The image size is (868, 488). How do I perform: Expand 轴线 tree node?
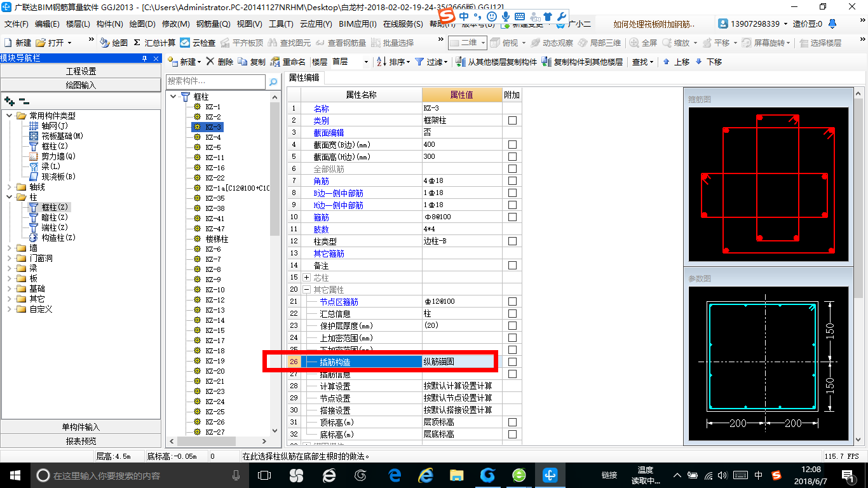[9, 187]
